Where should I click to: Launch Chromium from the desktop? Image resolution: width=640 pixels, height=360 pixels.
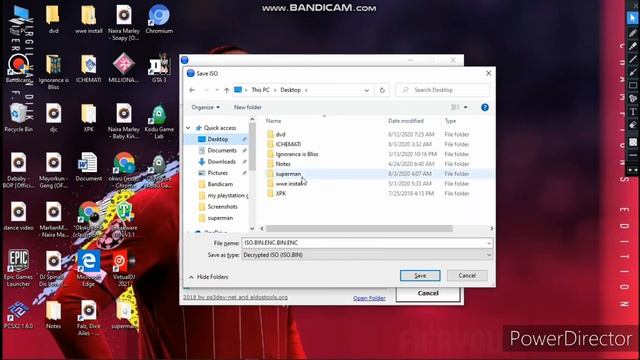click(x=159, y=19)
